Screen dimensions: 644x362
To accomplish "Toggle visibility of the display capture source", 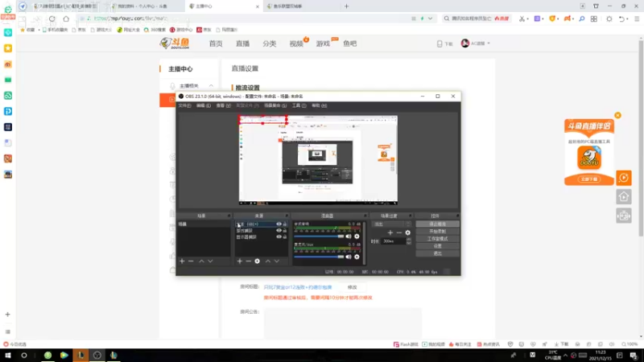I will 279,237.
